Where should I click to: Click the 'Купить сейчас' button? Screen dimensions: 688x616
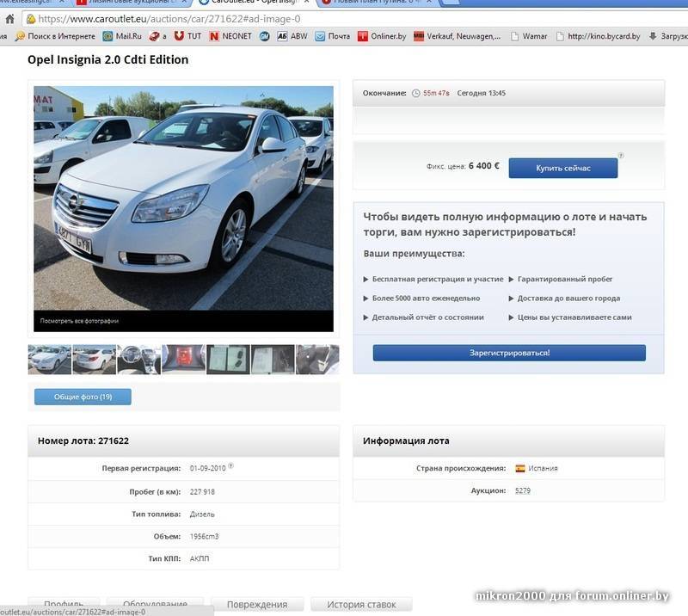pos(563,168)
